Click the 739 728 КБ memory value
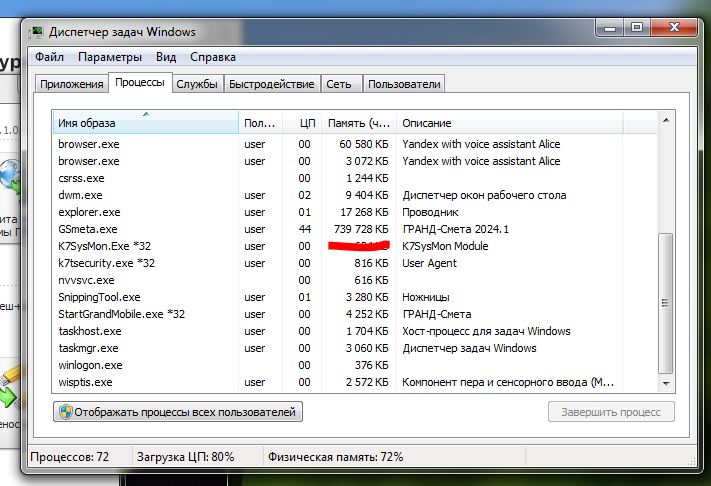Screen dimensions: 711x486 (361, 229)
